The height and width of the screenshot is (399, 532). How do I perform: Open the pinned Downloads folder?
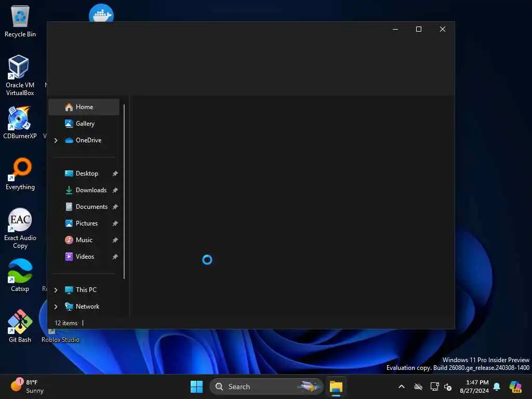point(84,190)
